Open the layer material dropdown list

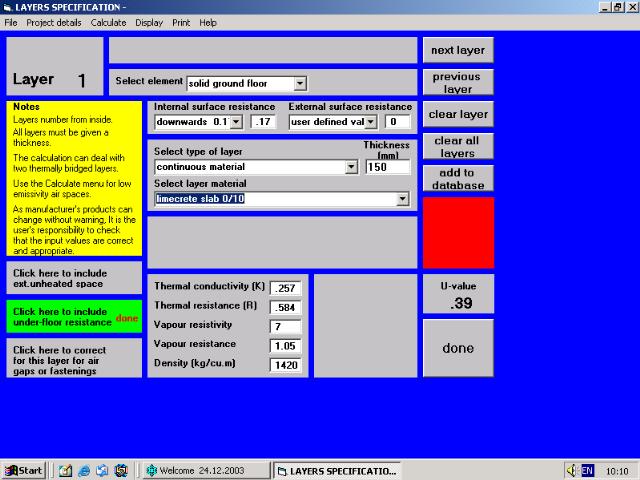(402, 199)
